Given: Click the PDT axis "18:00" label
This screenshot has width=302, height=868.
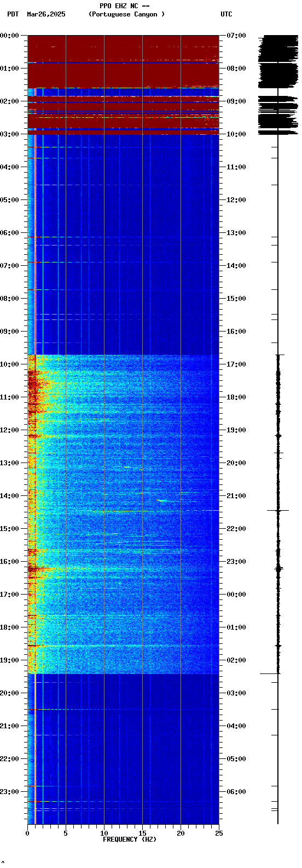Looking at the screenshot, I should (10, 627).
